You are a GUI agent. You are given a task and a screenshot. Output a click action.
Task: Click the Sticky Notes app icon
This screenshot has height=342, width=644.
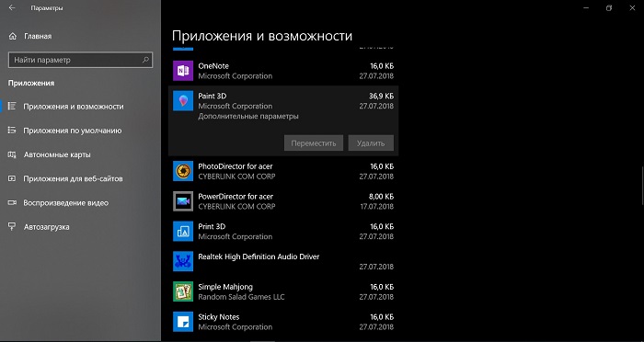[183, 322]
